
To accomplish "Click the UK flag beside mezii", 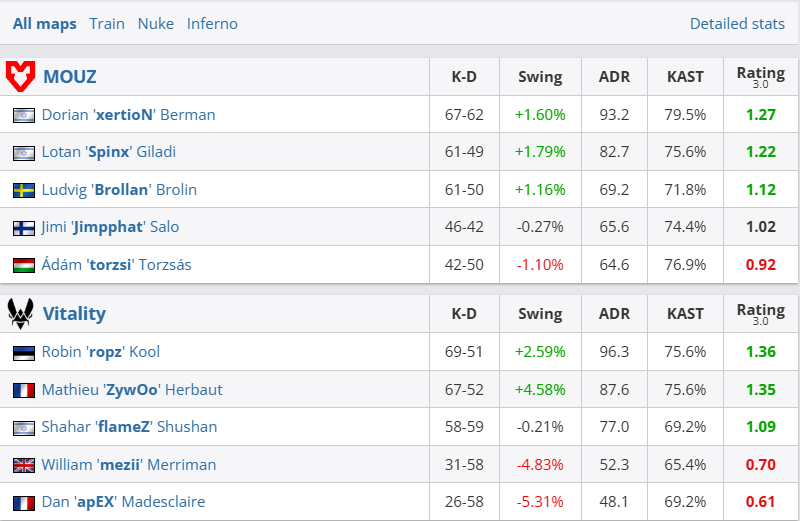I will [24, 465].
